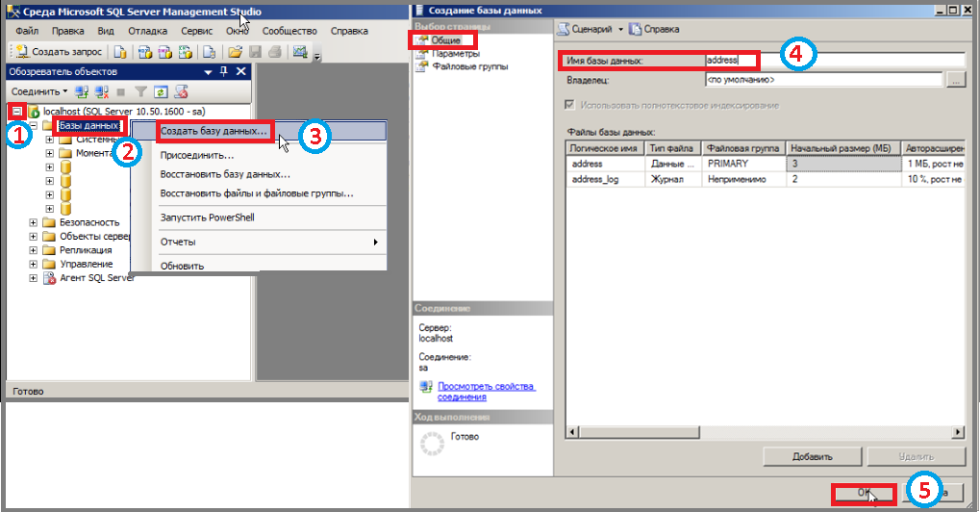The height and width of the screenshot is (512, 980).
Task: Open the Сервис menu
Action: [x=197, y=31]
